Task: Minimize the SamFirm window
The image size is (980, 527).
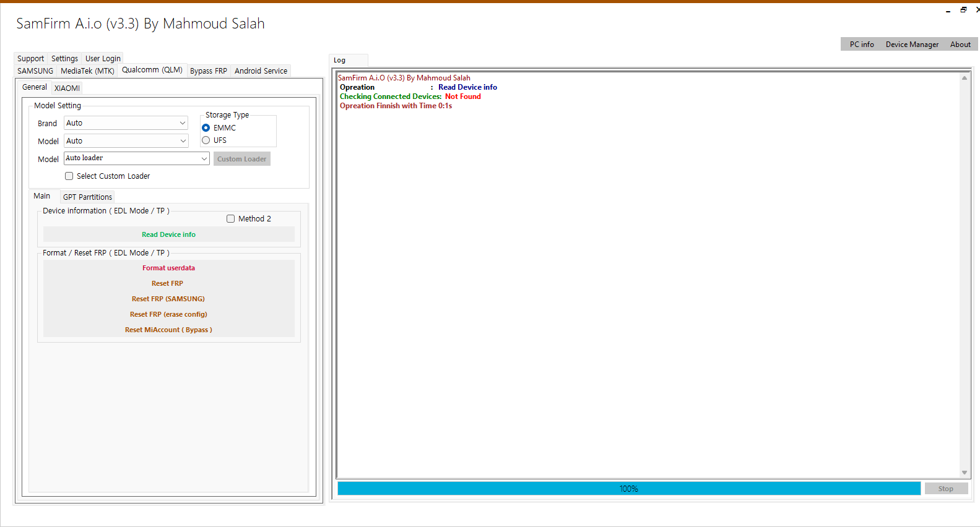Action: (948, 10)
